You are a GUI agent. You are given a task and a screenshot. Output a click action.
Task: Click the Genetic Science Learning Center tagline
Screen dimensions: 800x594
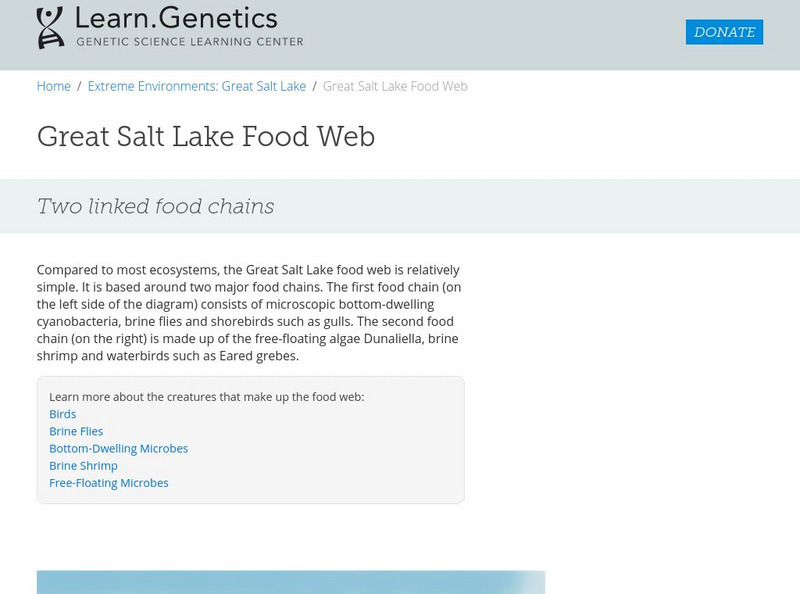coord(189,42)
